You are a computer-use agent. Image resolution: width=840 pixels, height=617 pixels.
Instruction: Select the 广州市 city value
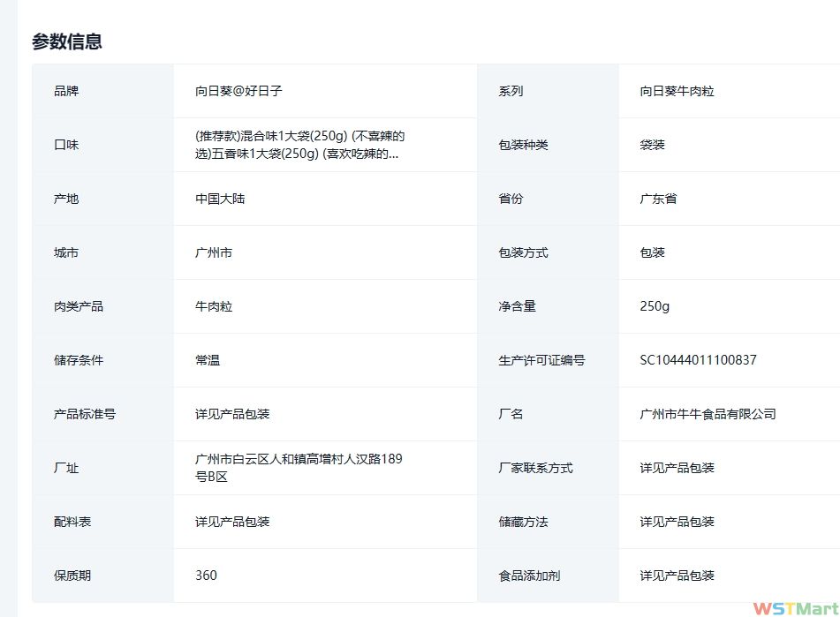click(x=214, y=252)
